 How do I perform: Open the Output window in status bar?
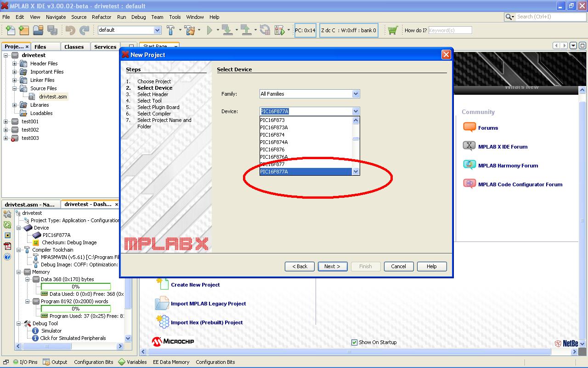click(x=55, y=362)
